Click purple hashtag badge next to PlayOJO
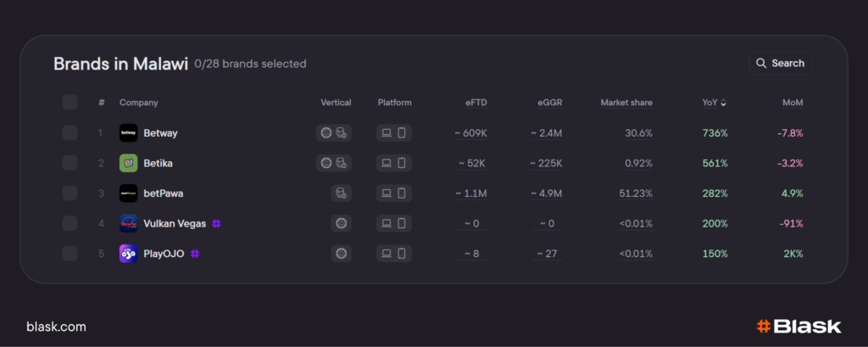Image resolution: width=868 pixels, height=347 pixels. tap(195, 254)
